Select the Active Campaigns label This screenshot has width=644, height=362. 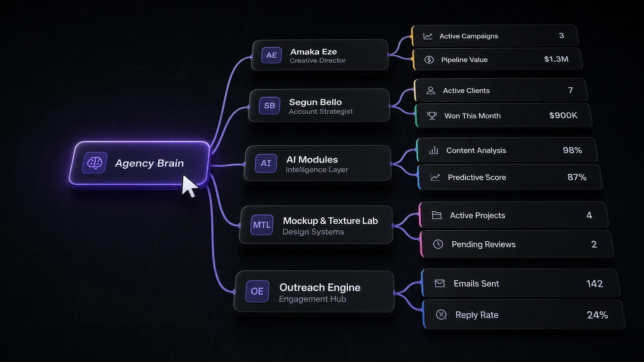pyautogui.click(x=469, y=36)
